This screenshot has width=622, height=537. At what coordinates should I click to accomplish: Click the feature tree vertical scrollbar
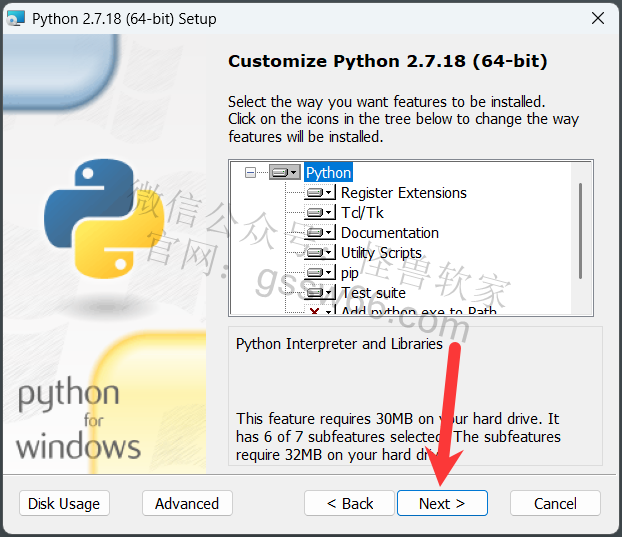pyautogui.click(x=580, y=231)
